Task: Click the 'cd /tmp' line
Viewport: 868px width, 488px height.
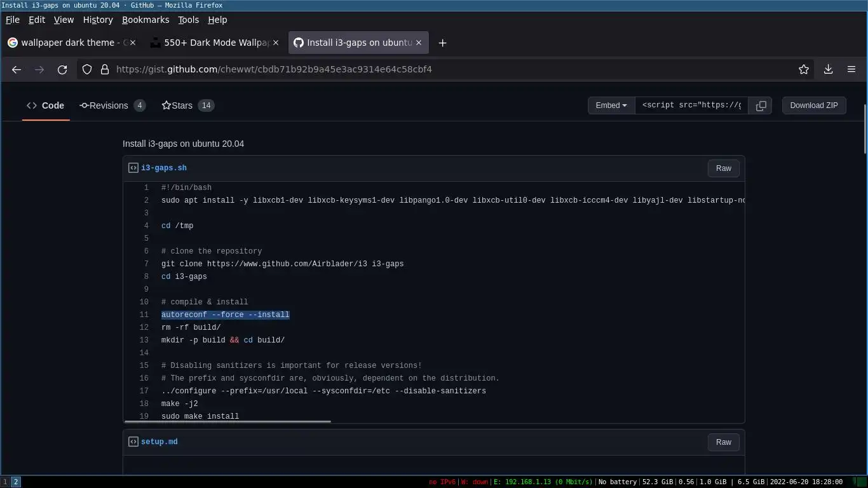Action: click(177, 226)
